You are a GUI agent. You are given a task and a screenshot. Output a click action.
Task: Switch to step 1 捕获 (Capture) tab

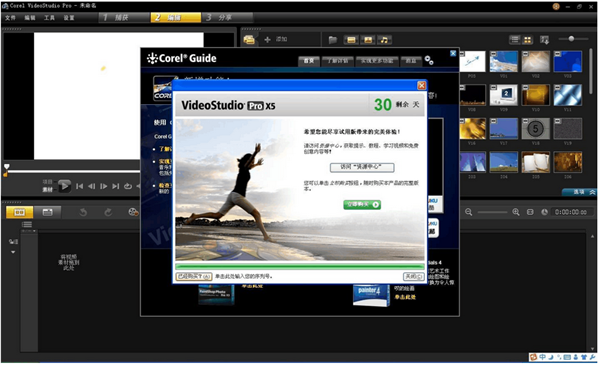click(x=124, y=18)
